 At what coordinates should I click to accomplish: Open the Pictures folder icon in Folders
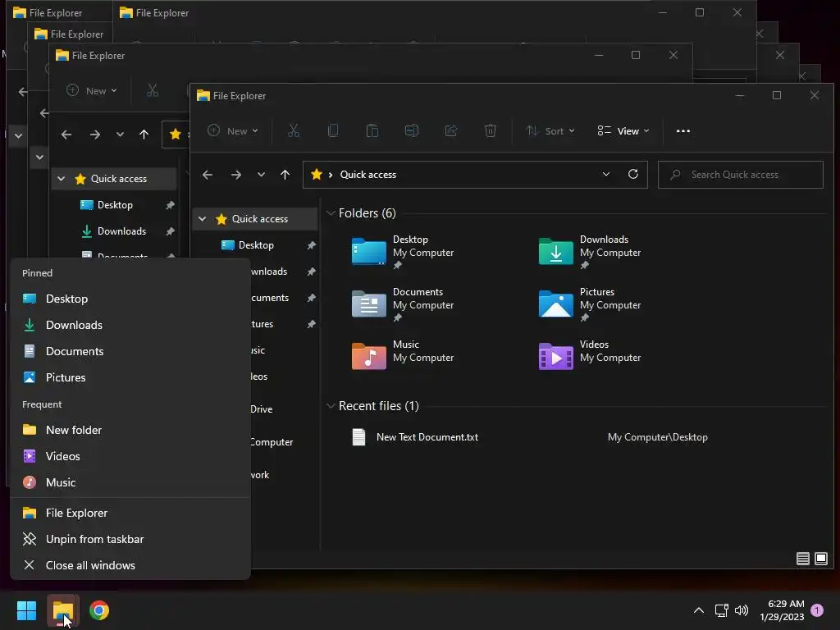[x=555, y=304]
